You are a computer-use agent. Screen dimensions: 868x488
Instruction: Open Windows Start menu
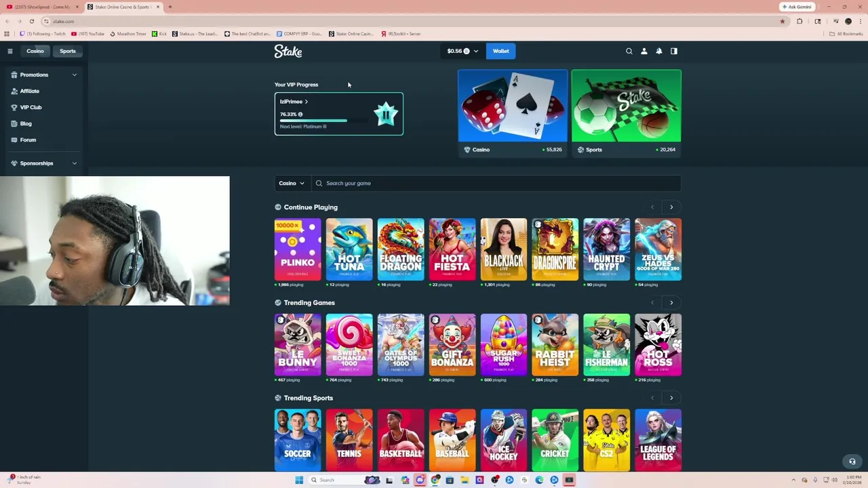click(x=298, y=480)
